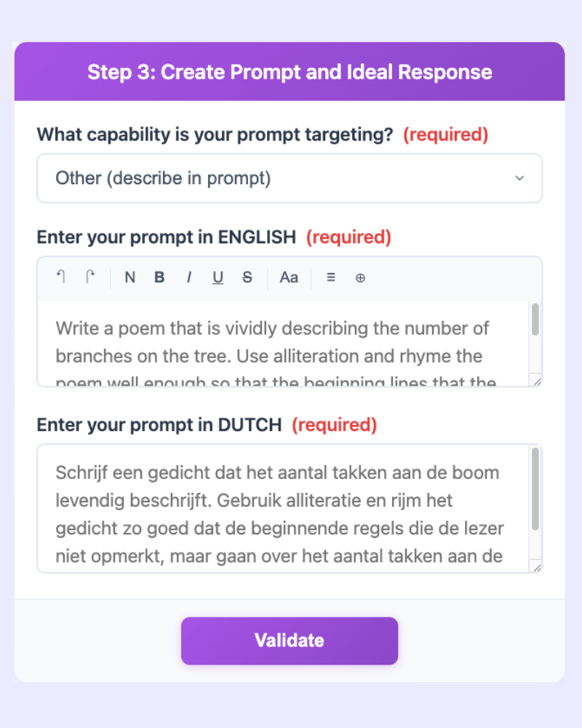Open the Aa text case options
Screen dimensions: 582x728
coord(289,277)
